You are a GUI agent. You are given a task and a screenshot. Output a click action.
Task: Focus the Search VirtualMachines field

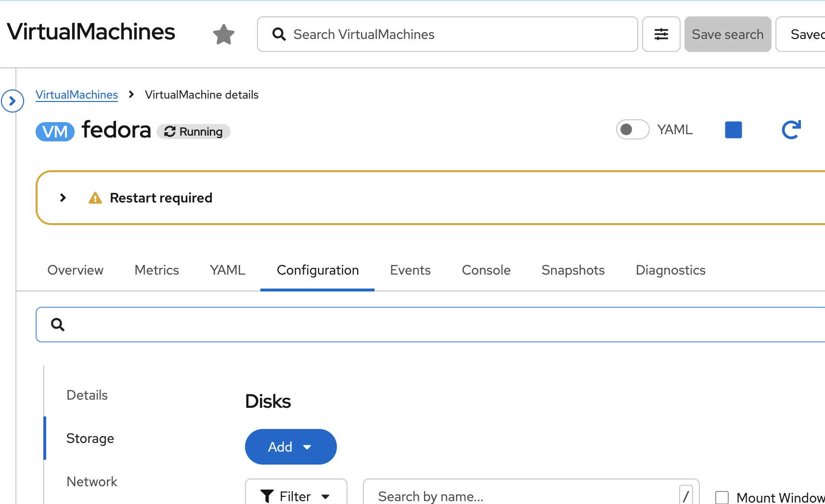448,35
